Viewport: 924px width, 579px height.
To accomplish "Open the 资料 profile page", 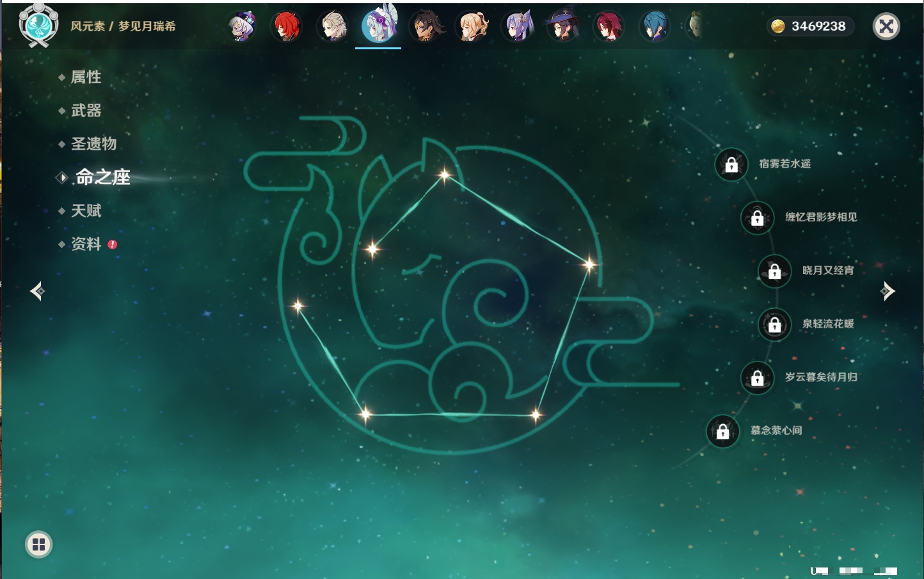I will [86, 244].
